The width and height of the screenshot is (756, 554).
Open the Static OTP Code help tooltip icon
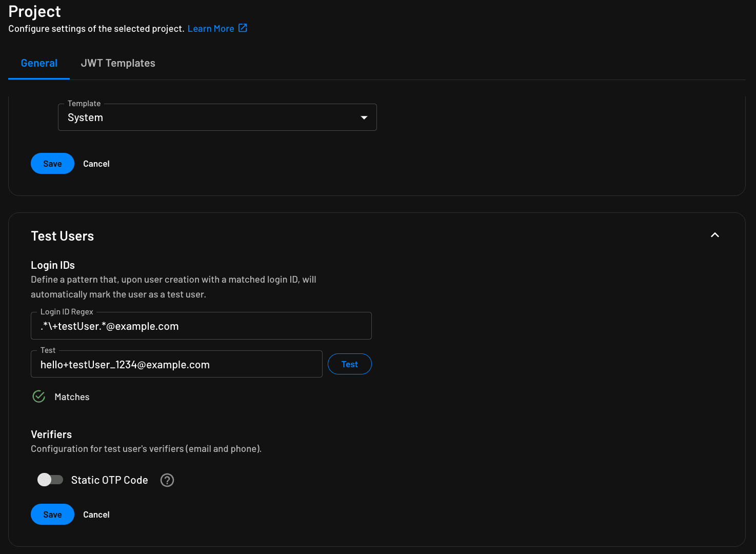click(167, 480)
